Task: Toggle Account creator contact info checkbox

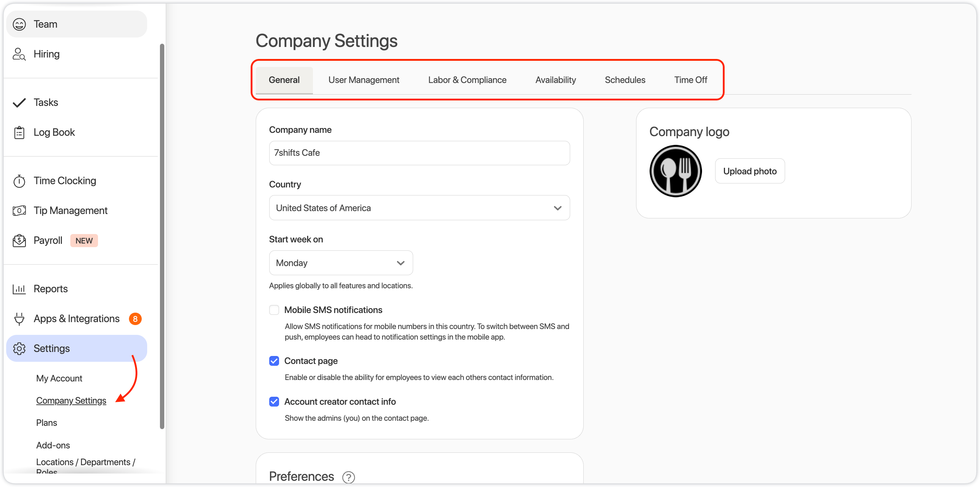Action: point(274,401)
